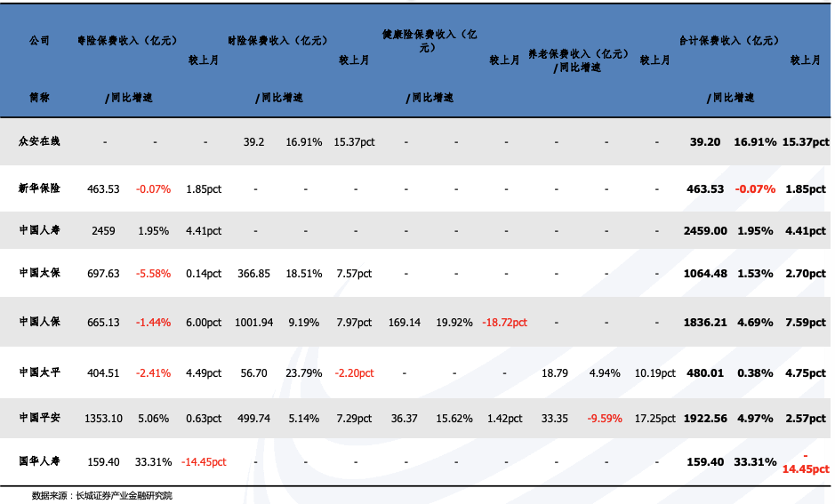Click the 中国平安 row label
This screenshot has height=504, width=835.
(39, 418)
